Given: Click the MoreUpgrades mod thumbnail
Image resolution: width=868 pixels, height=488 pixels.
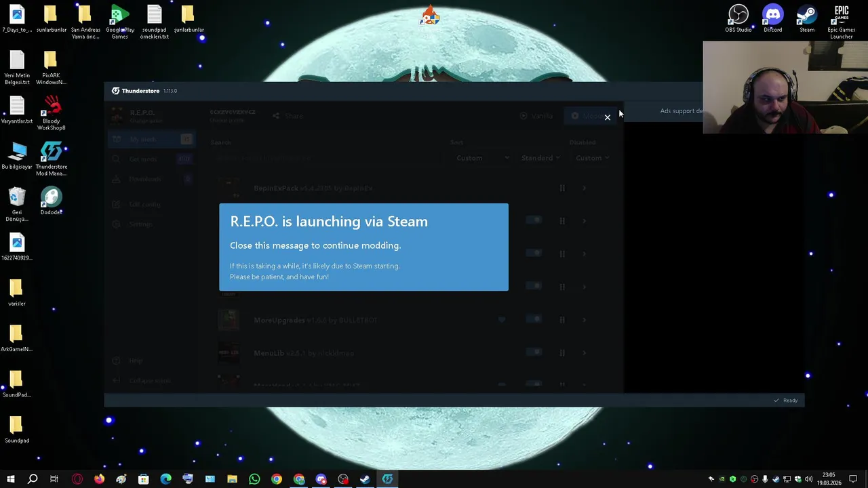Looking at the screenshot, I should click(229, 319).
